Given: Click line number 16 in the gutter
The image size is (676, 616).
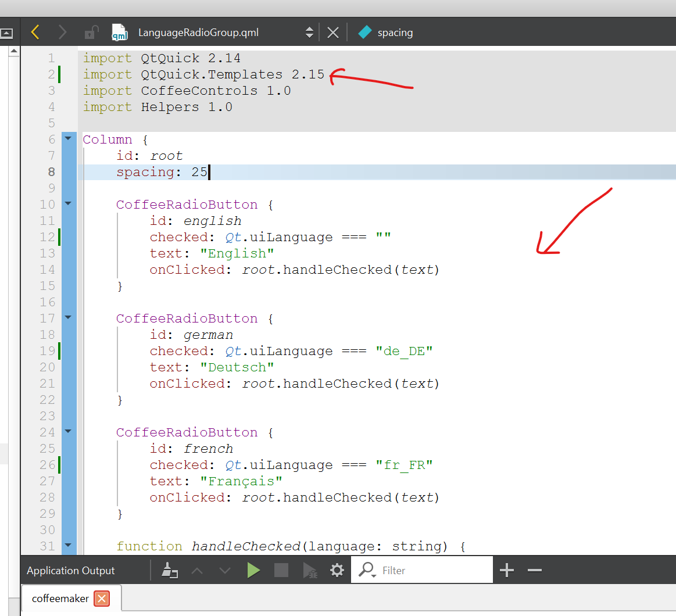Looking at the screenshot, I should tap(48, 303).
